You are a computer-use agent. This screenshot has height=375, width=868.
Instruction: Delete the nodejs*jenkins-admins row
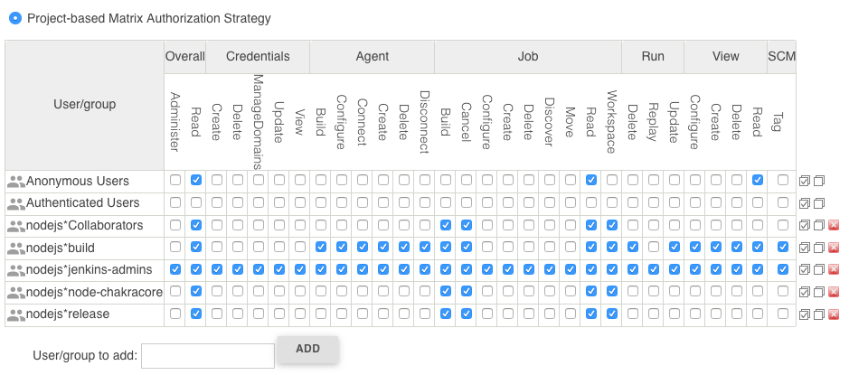pos(834,269)
